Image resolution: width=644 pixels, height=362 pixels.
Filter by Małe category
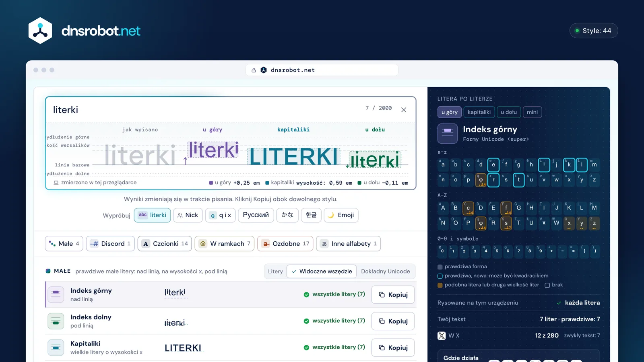64,244
